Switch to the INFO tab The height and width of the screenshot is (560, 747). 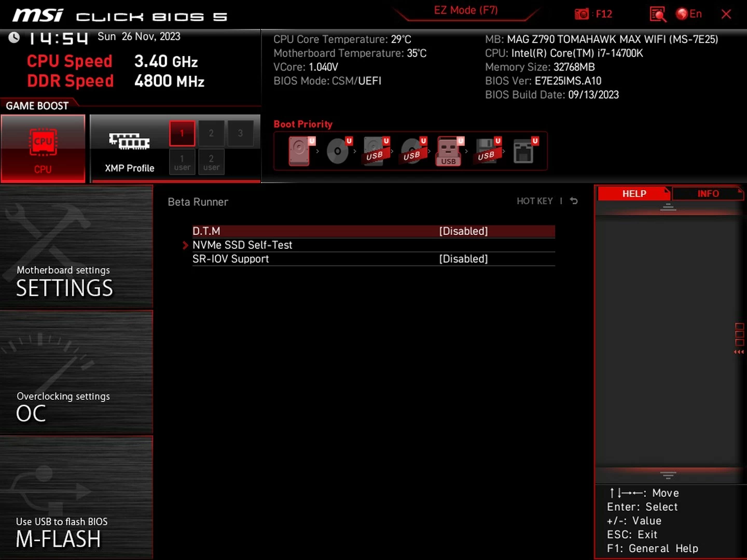click(x=708, y=193)
